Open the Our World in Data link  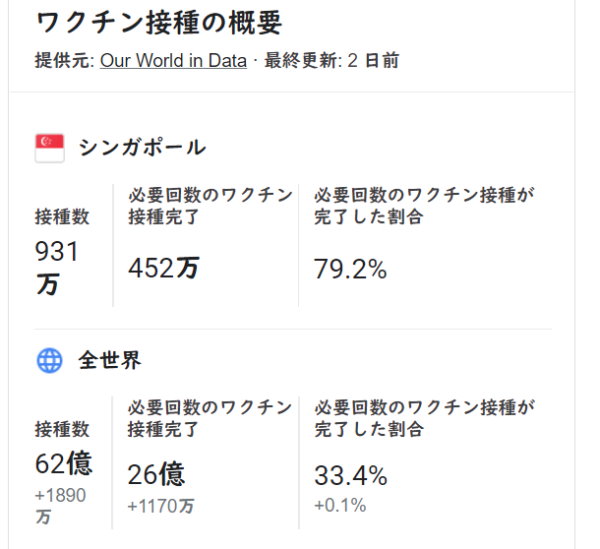[x=173, y=60]
